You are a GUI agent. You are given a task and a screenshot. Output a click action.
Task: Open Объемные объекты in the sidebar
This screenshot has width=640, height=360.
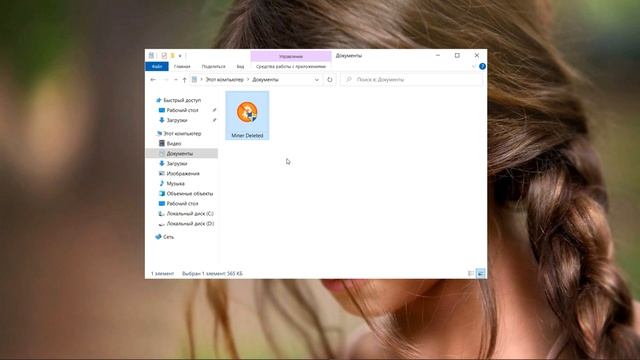click(190, 193)
